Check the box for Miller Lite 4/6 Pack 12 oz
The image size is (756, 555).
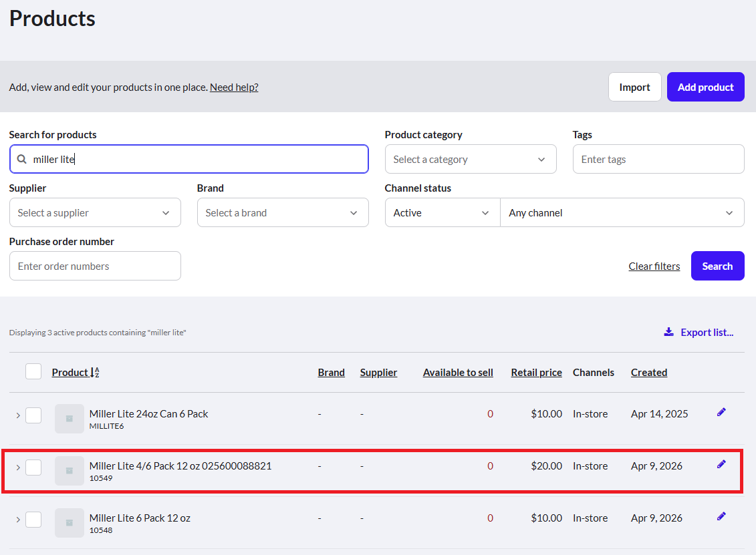point(33,468)
